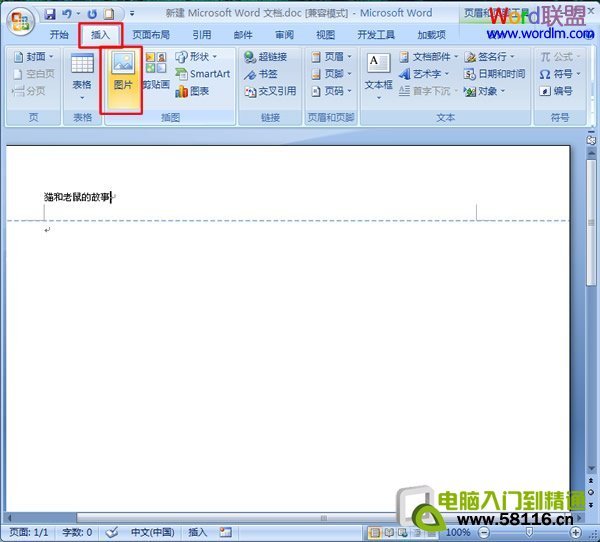Viewport: 600px width, 542px height.
Task: Open the 公式 equation dropdown
Action: pos(561,57)
